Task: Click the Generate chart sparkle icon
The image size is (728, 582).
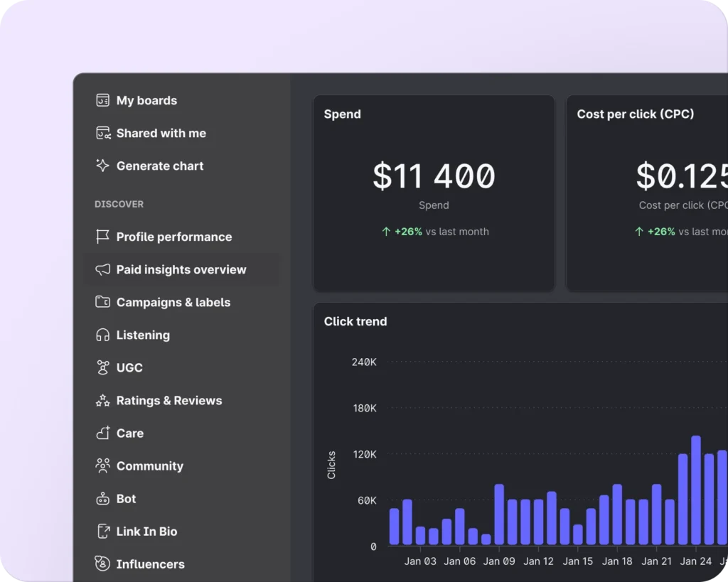Action: [102, 166]
